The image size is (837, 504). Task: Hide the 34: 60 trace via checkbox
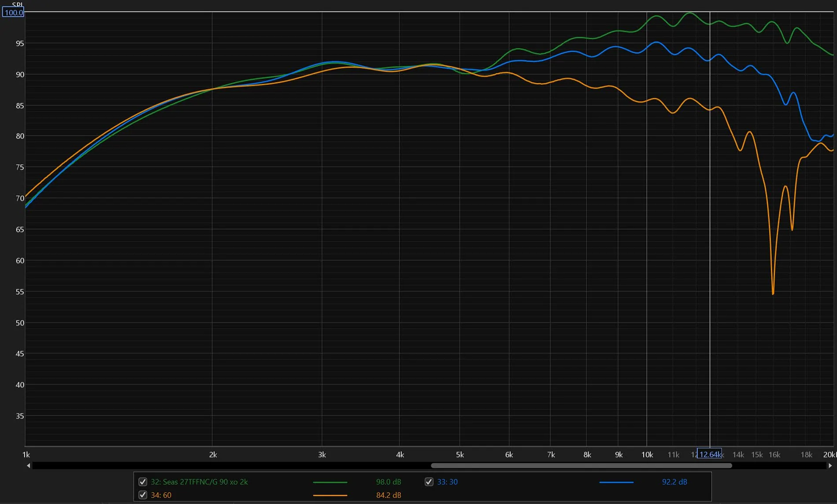point(143,495)
